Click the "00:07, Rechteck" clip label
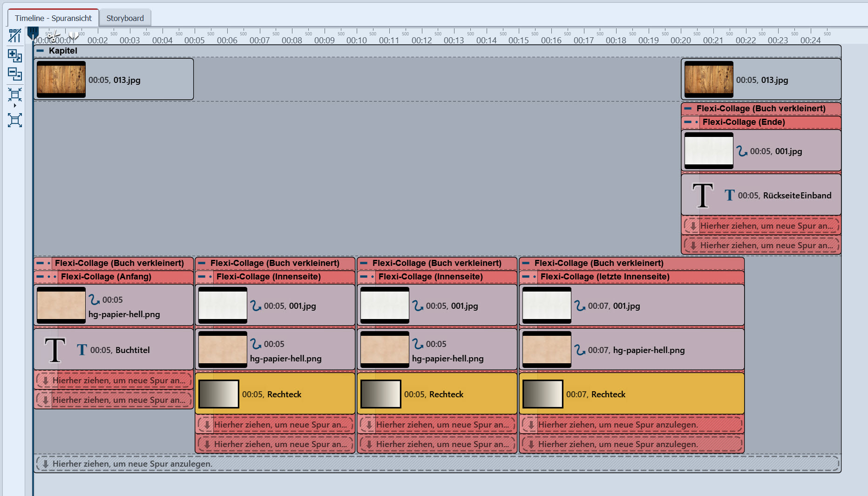 [x=596, y=394]
